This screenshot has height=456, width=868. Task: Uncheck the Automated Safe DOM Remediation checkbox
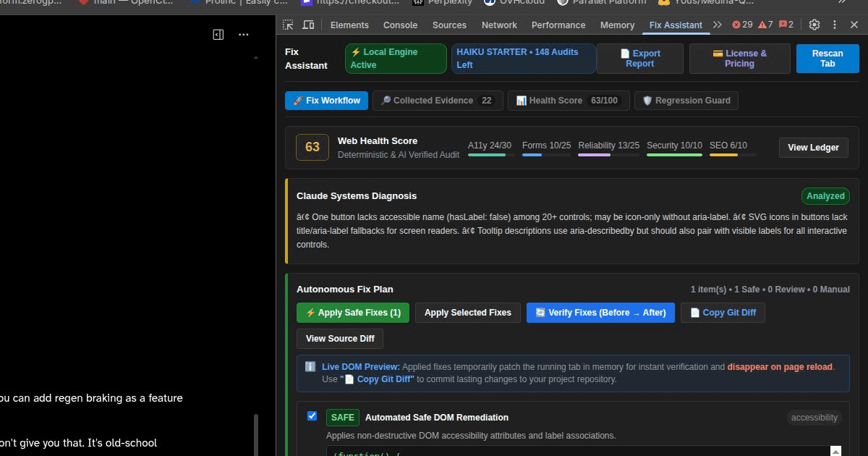coord(312,416)
